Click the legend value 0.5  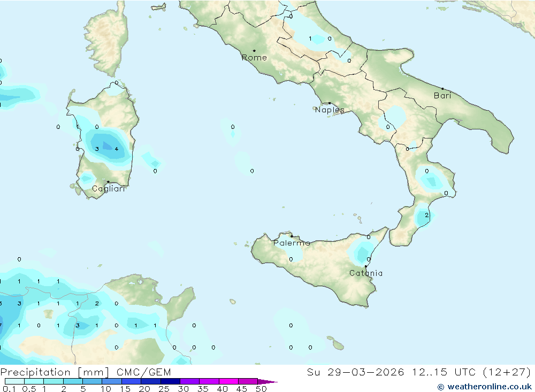point(29,389)
